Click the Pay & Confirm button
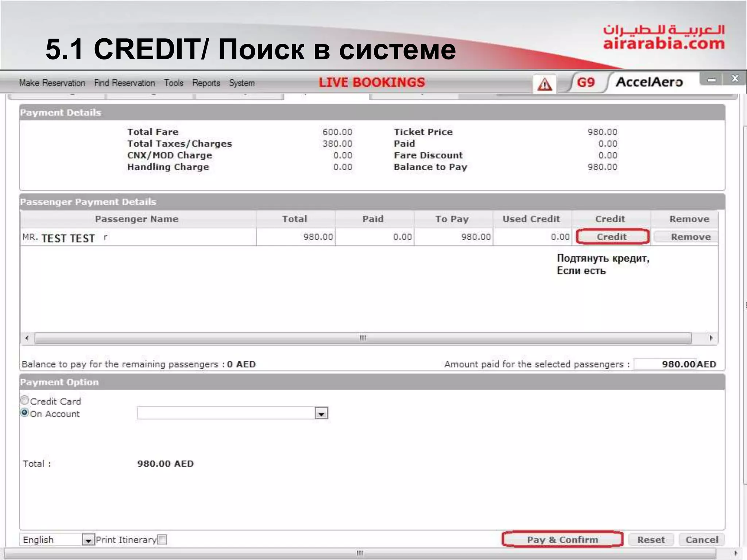The height and width of the screenshot is (560, 747). coord(562,540)
